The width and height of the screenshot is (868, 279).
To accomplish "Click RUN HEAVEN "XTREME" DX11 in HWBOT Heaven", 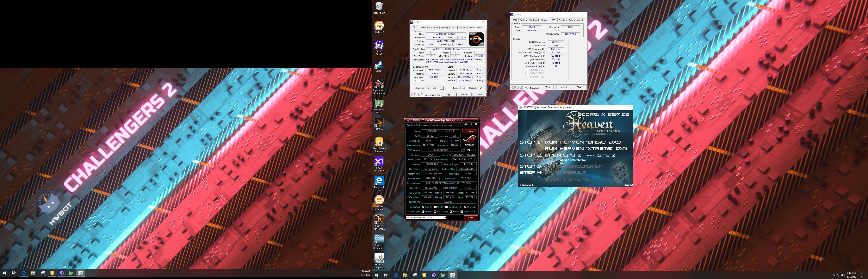I will click(586, 149).
